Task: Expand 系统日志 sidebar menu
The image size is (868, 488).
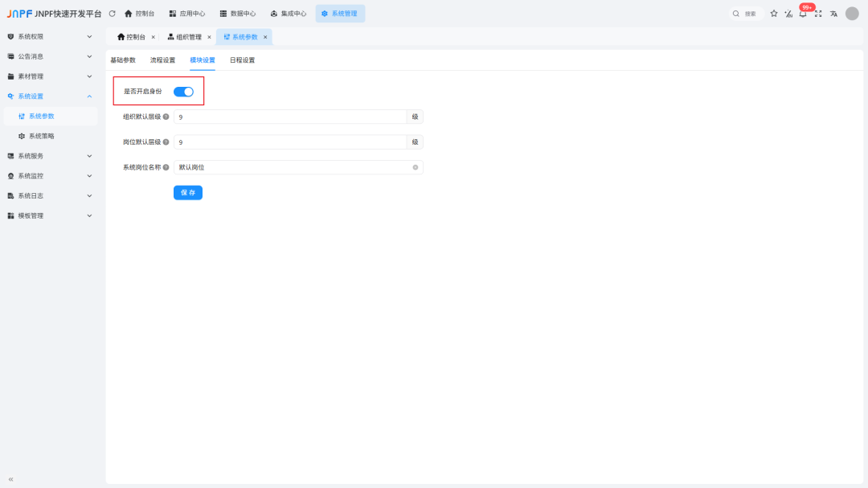Action: [x=50, y=196]
